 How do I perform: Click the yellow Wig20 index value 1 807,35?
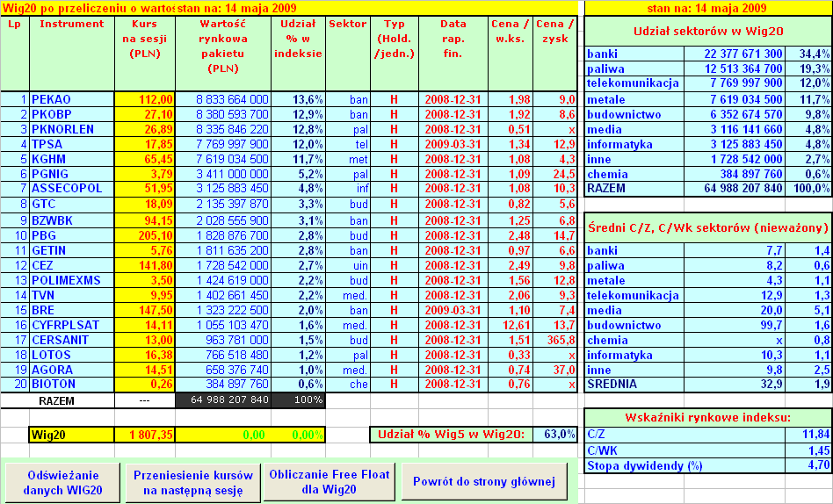coord(145,434)
